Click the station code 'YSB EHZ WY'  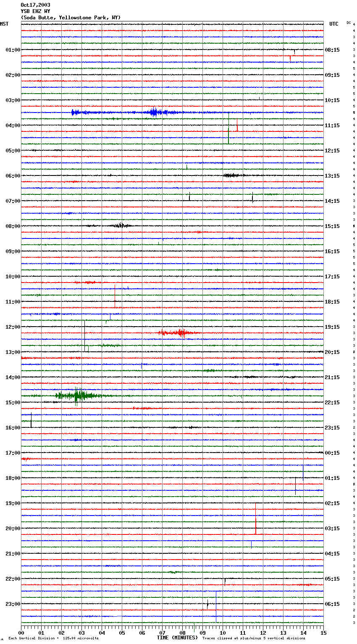(35, 11)
